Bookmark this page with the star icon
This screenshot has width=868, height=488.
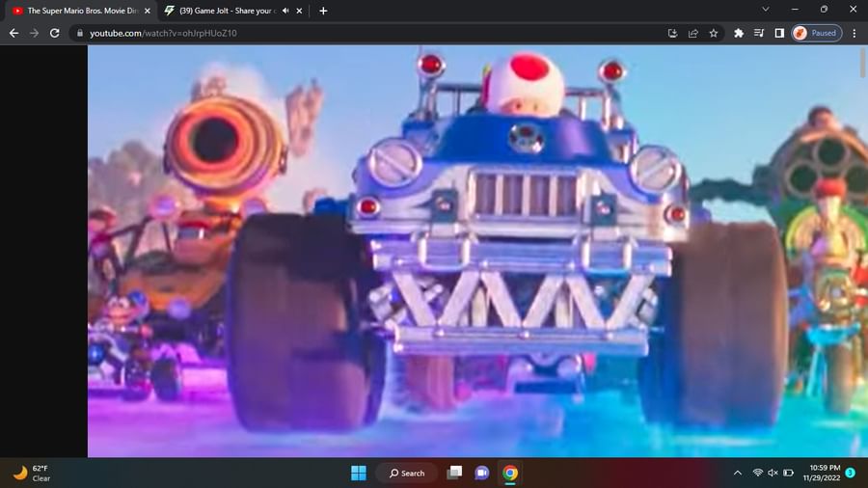(x=714, y=33)
